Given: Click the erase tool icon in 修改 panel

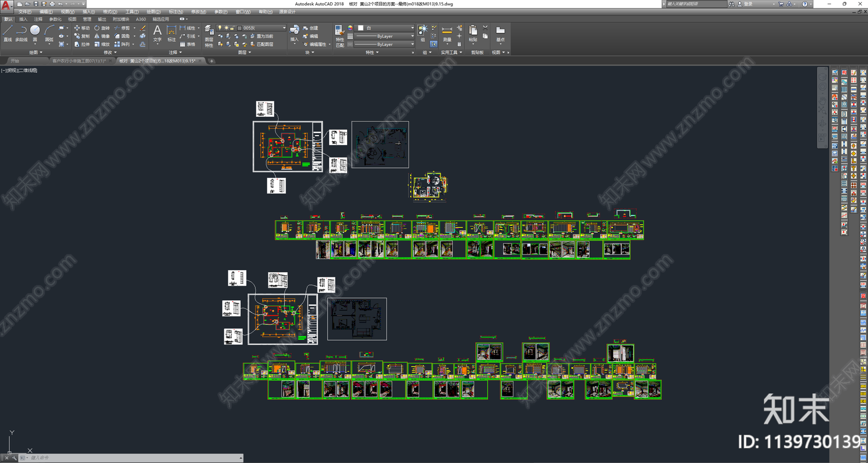Looking at the screenshot, I should (143, 28).
